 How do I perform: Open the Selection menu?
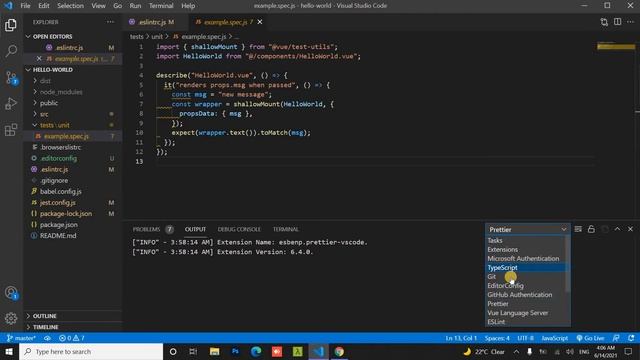coord(70,6)
